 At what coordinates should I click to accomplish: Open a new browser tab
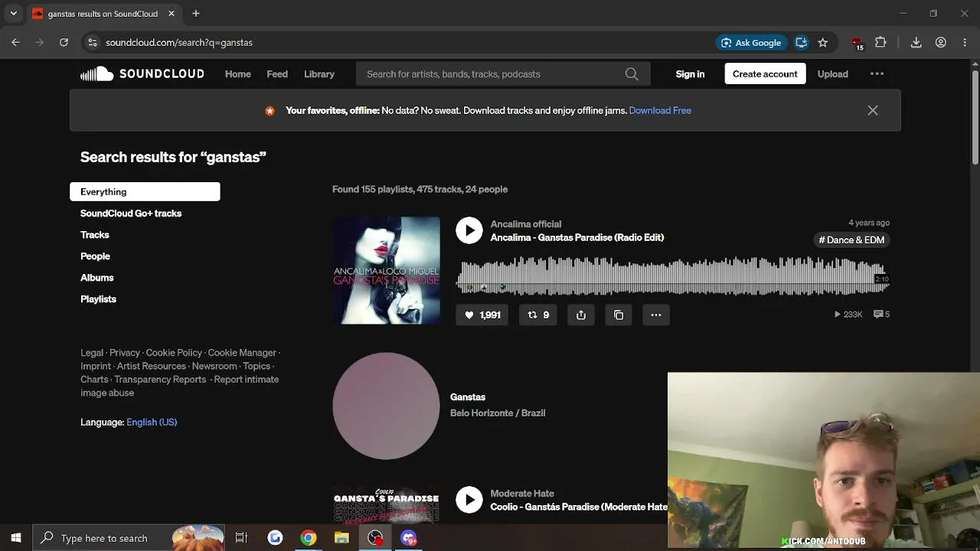(196, 14)
